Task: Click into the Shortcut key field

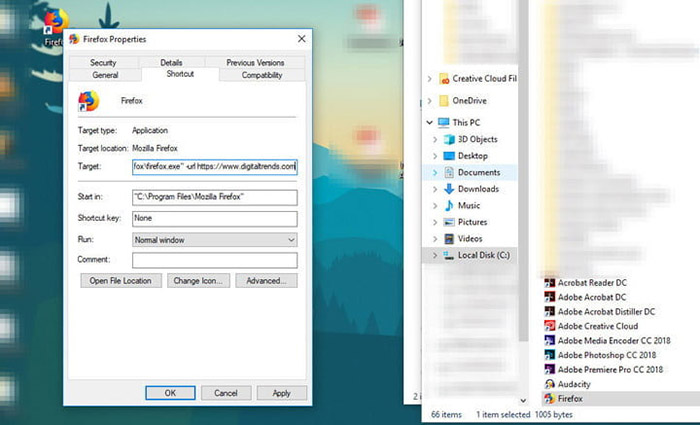Action: point(215,218)
